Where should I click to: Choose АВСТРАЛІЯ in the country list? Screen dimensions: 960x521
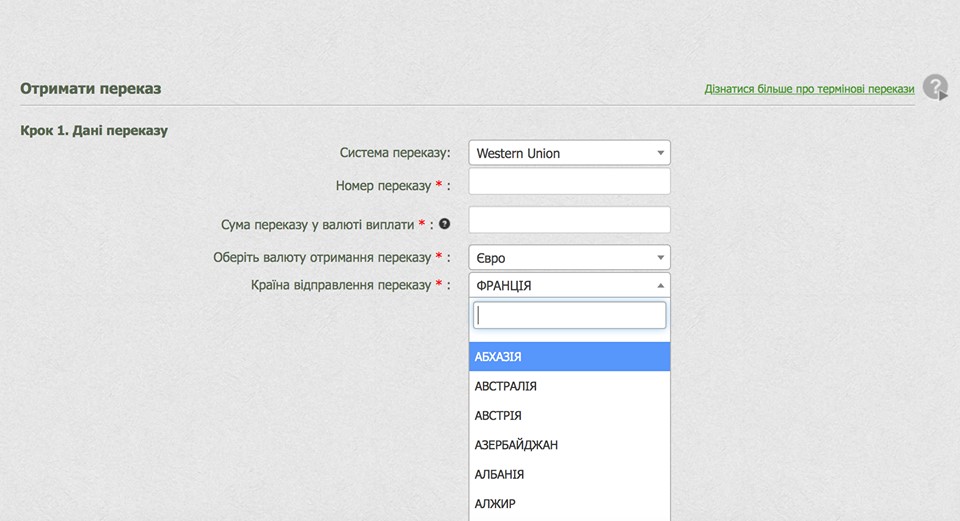pos(569,386)
